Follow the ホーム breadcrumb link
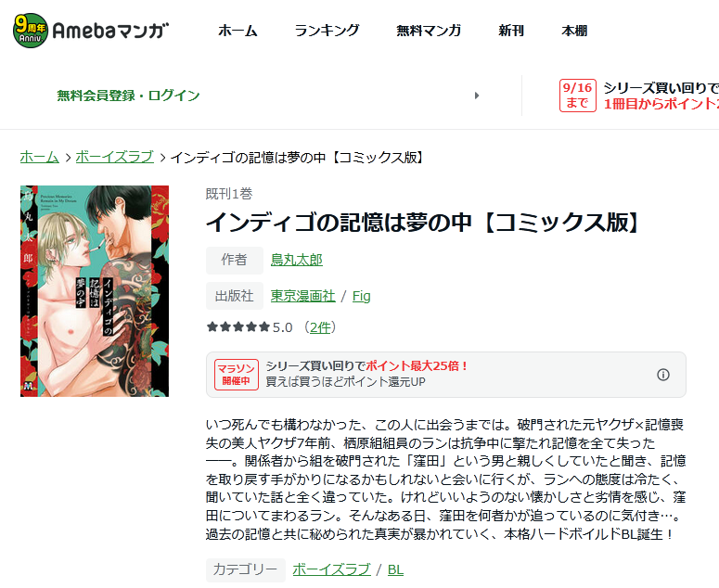The image size is (719, 588). tap(40, 157)
